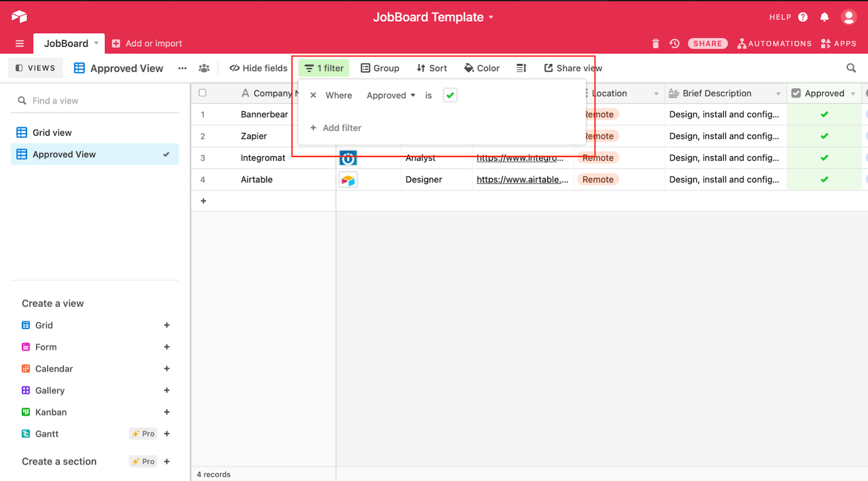Open Approved View options ellipsis

click(182, 68)
